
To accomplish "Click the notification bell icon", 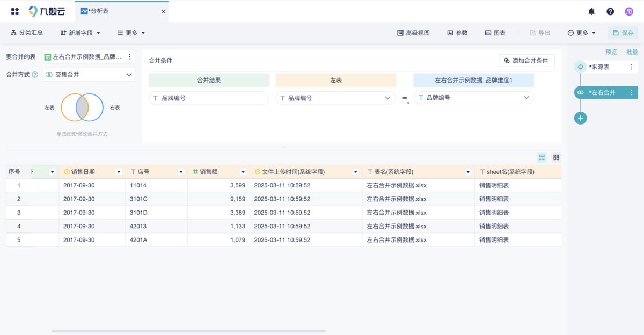I will [x=591, y=11].
